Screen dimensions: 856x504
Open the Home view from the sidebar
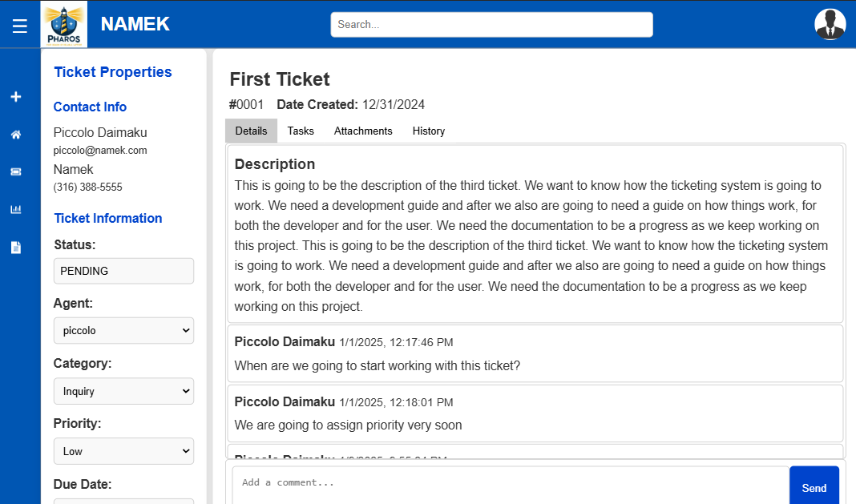point(15,134)
